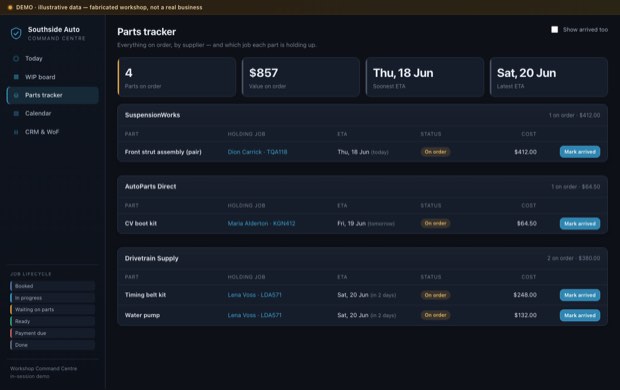Click the Booked lifecycle legend item
The image size is (620, 390).
pyautogui.click(x=53, y=286)
